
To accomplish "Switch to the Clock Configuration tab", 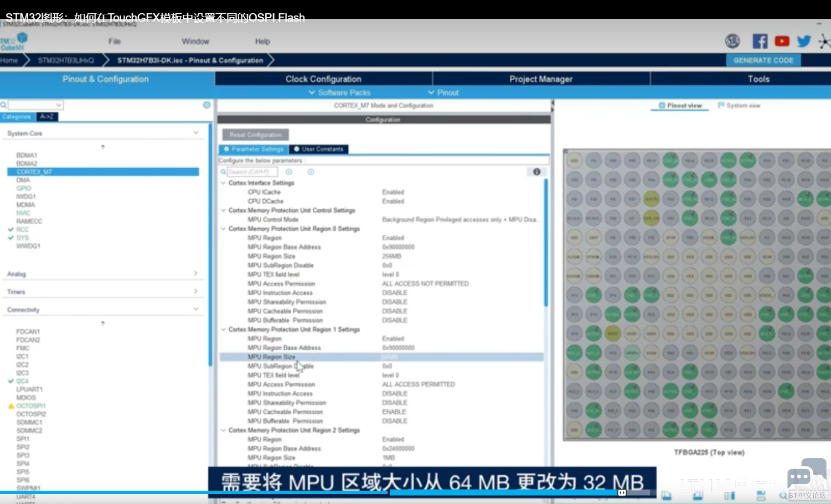I will pyautogui.click(x=323, y=79).
